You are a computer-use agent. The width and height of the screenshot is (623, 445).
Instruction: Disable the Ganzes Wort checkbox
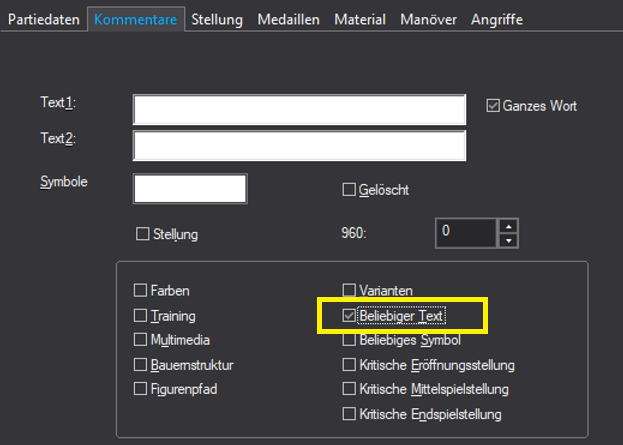(493, 105)
